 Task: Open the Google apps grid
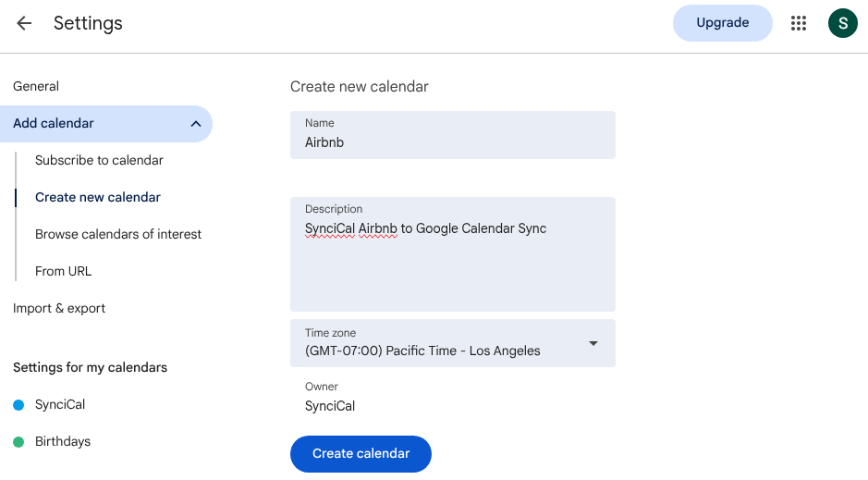pos(799,23)
